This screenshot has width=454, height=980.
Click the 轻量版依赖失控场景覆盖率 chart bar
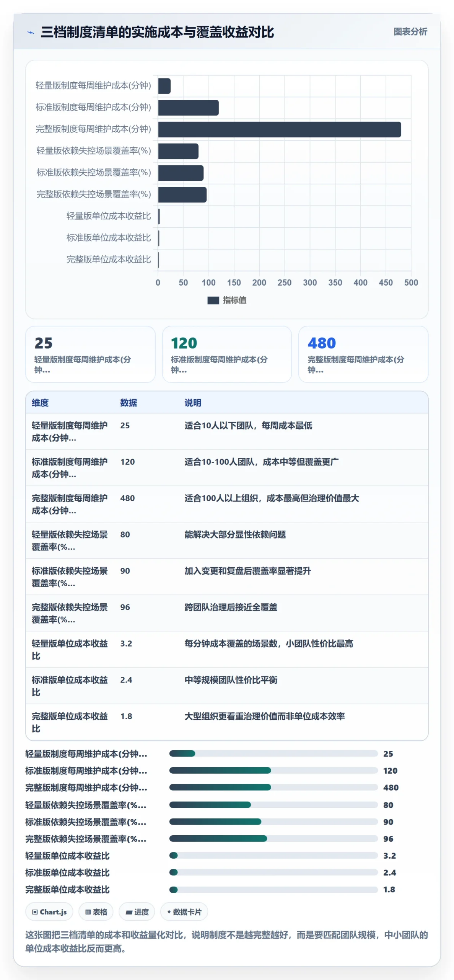tap(178, 151)
